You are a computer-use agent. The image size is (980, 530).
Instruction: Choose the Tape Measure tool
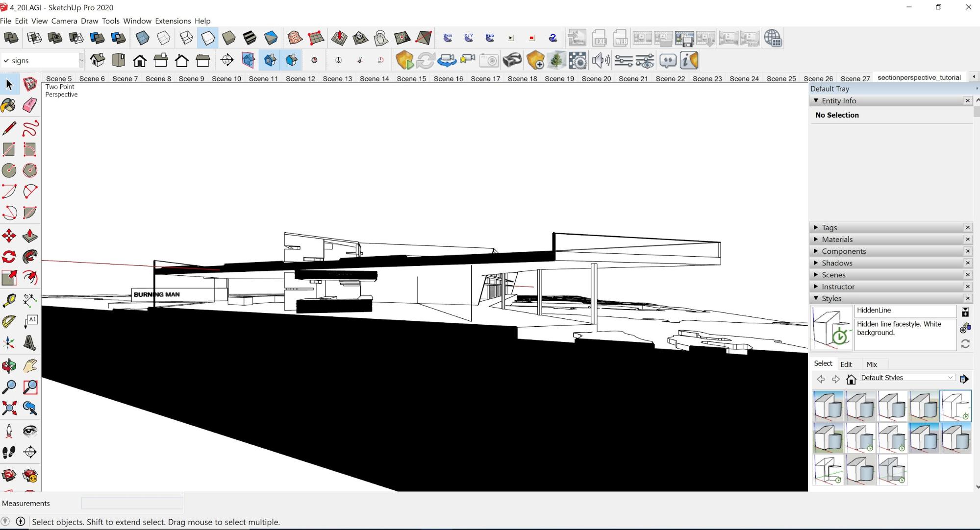click(x=9, y=300)
